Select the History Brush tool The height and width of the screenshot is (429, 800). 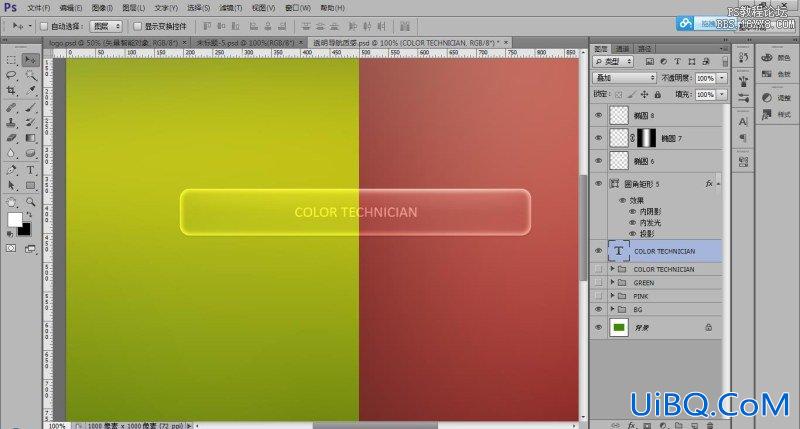(31, 122)
